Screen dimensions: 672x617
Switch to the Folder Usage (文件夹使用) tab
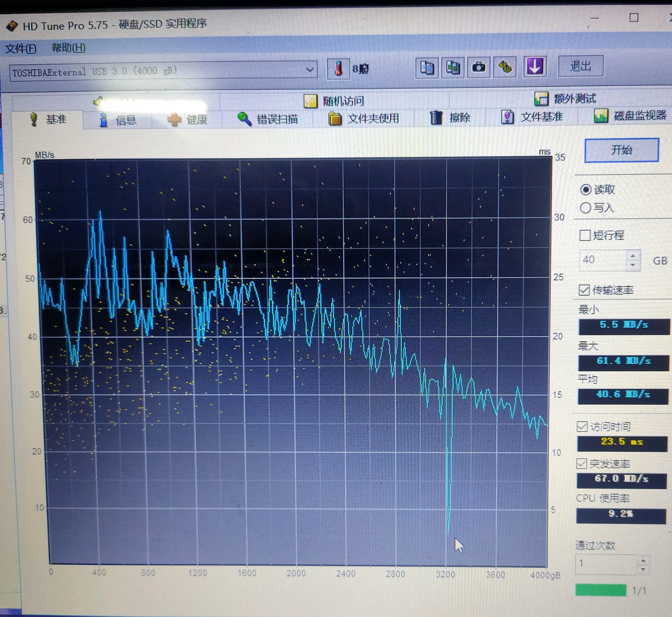coord(364,118)
